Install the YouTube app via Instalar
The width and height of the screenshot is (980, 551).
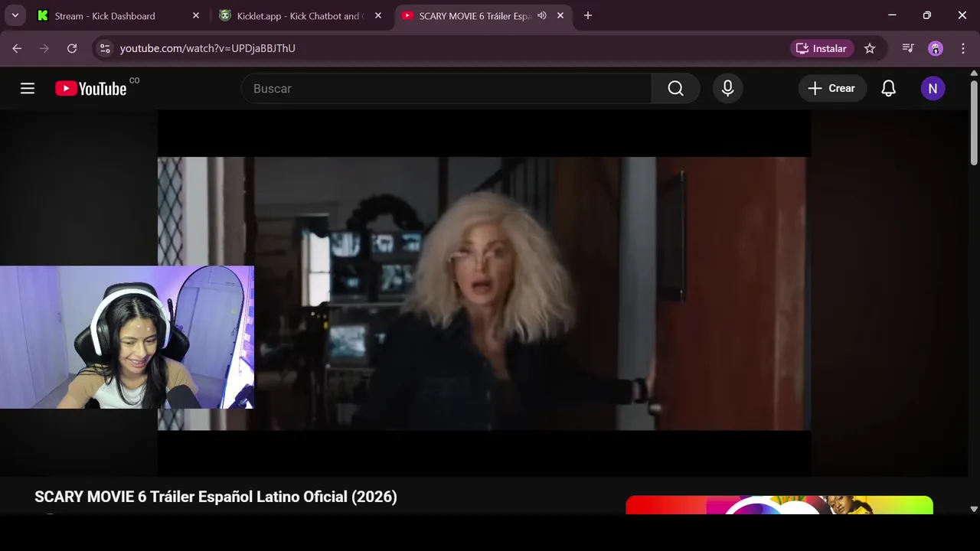(x=822, y=48)
